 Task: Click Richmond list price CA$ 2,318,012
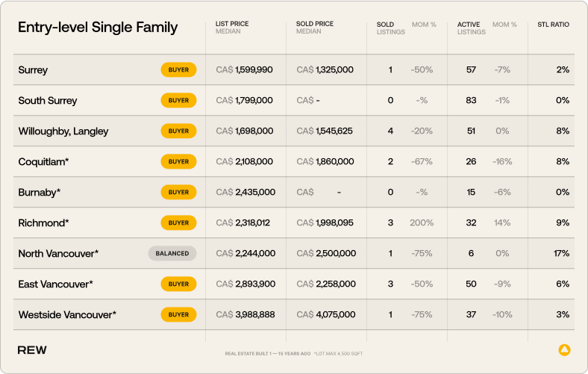point(243,222)
